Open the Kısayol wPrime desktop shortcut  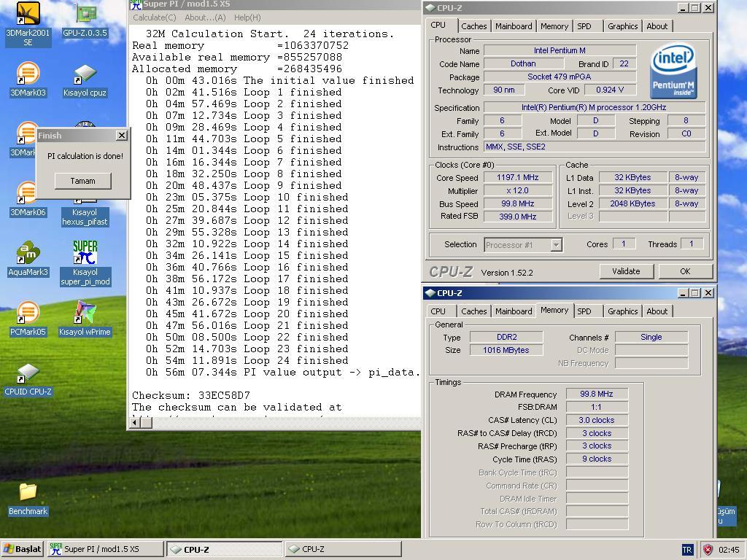tap(85, 319)
